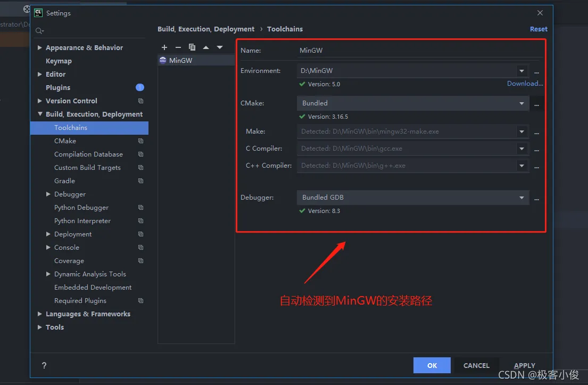Click the Download... link for MinGW
Image resolution: width=588 pixels, height=385 pixels.
(x=525, y=83)
